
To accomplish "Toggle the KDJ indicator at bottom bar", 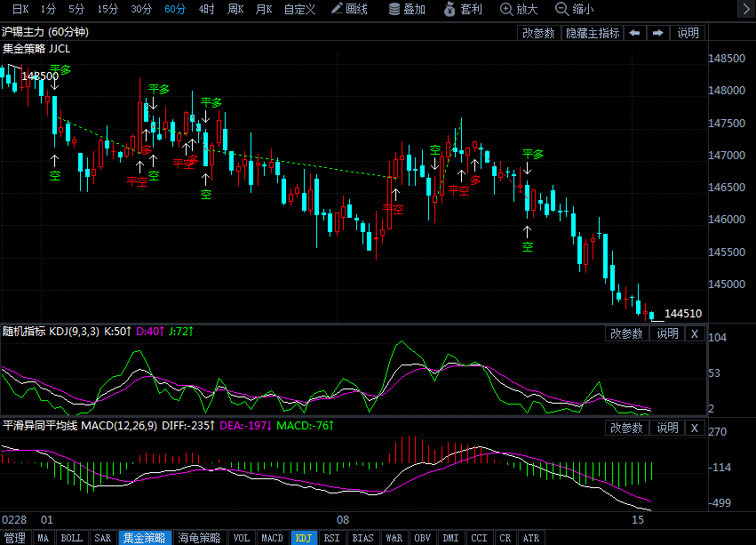I will pos(304,538).
